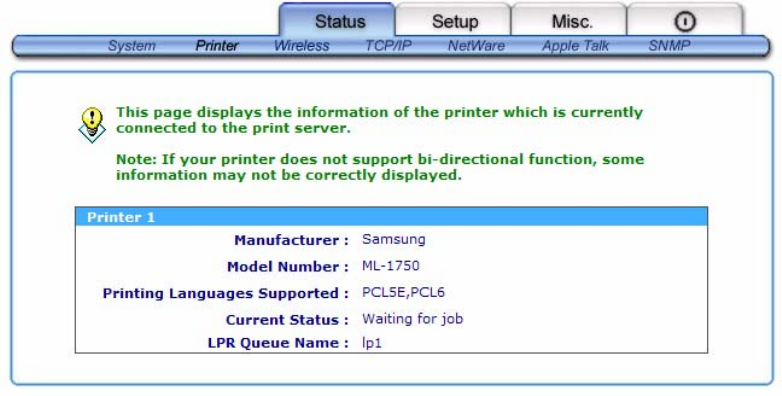Go to the Wireless status page
The width and height of the screenshot is (782, 396).
(x=302, y=46)
